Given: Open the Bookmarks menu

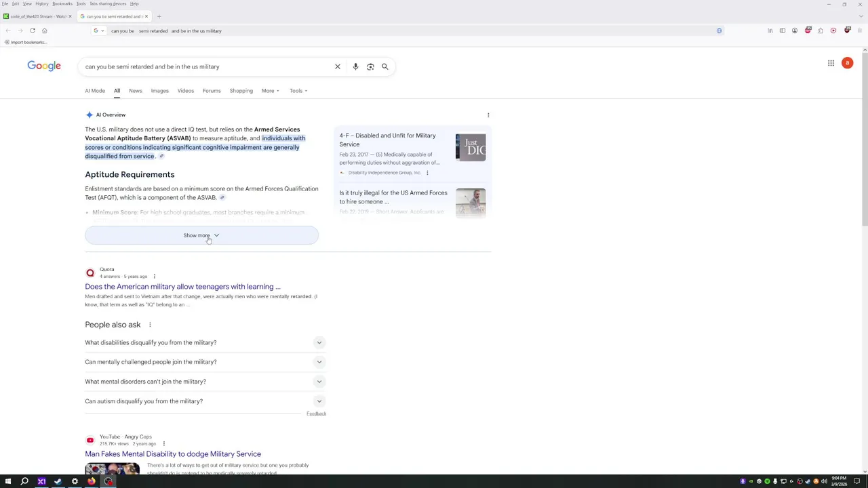Looking at the screenshot, I should (x=62, y=4).
